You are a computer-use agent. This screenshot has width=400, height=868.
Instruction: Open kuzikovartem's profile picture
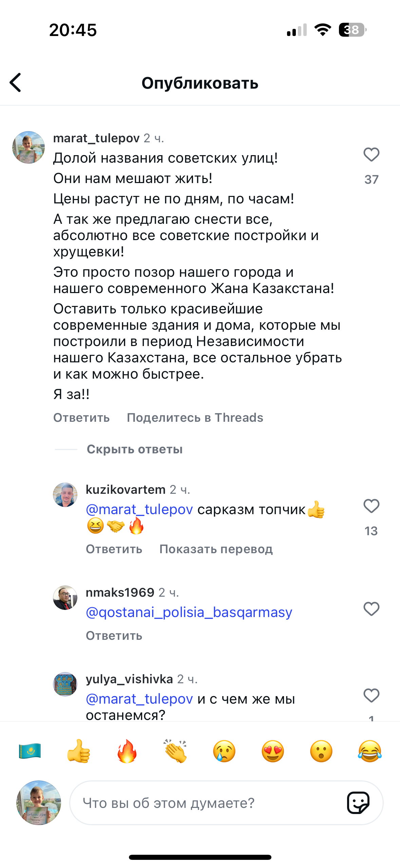(x=65, y=495)
